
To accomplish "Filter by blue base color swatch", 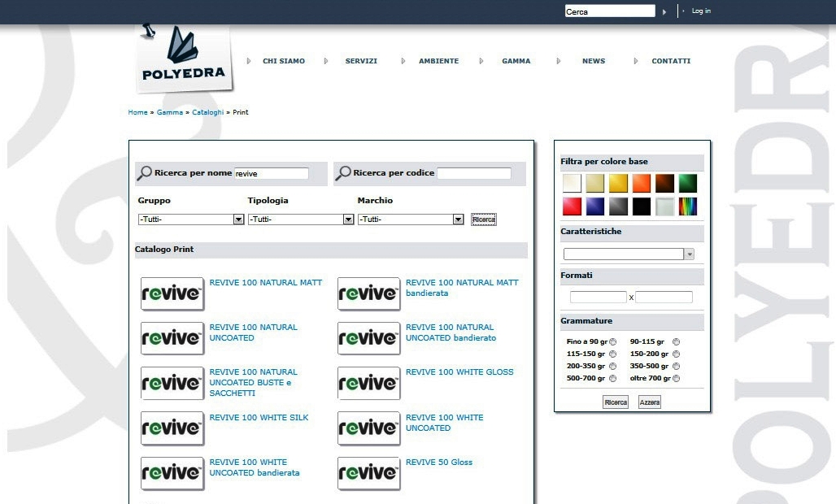I will [595, 206].
